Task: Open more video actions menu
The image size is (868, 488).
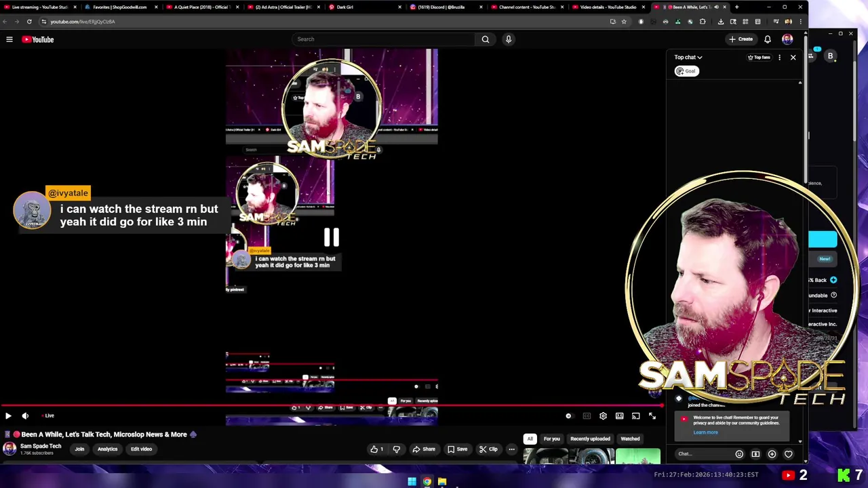Action: 512,449
